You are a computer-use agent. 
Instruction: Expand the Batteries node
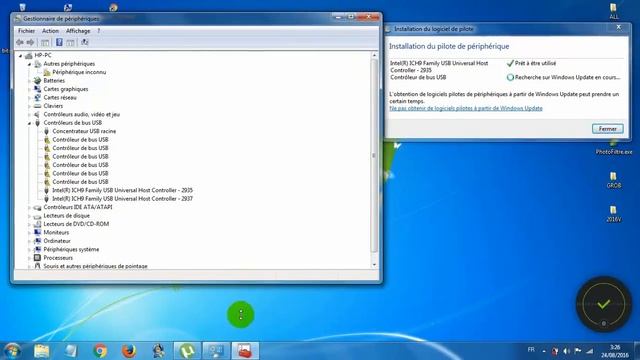tap(29, 81)
